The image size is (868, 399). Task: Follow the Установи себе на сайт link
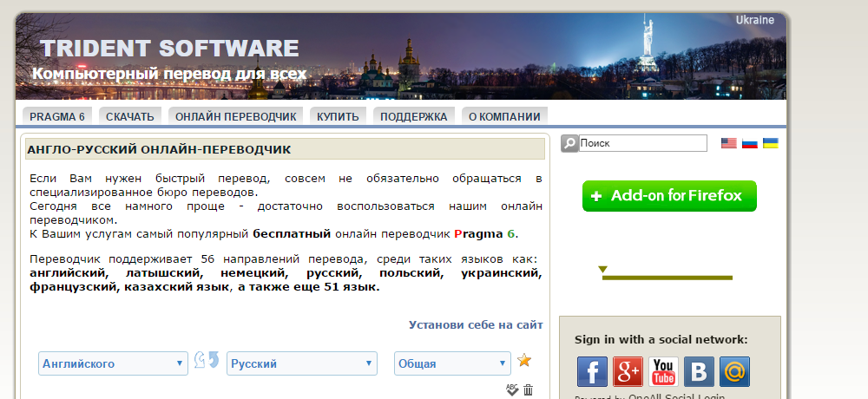[476, 325]
